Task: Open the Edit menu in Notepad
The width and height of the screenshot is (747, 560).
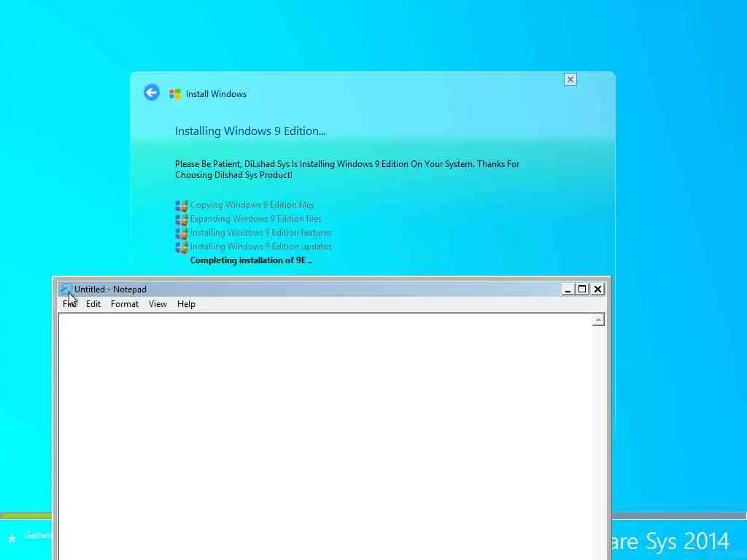Action: click(93, 304)
